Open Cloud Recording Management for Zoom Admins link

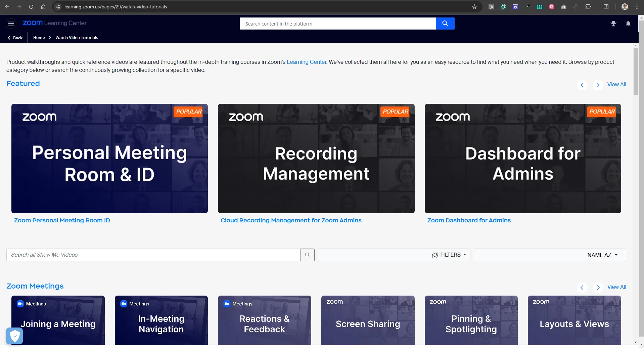pos(291,220)
